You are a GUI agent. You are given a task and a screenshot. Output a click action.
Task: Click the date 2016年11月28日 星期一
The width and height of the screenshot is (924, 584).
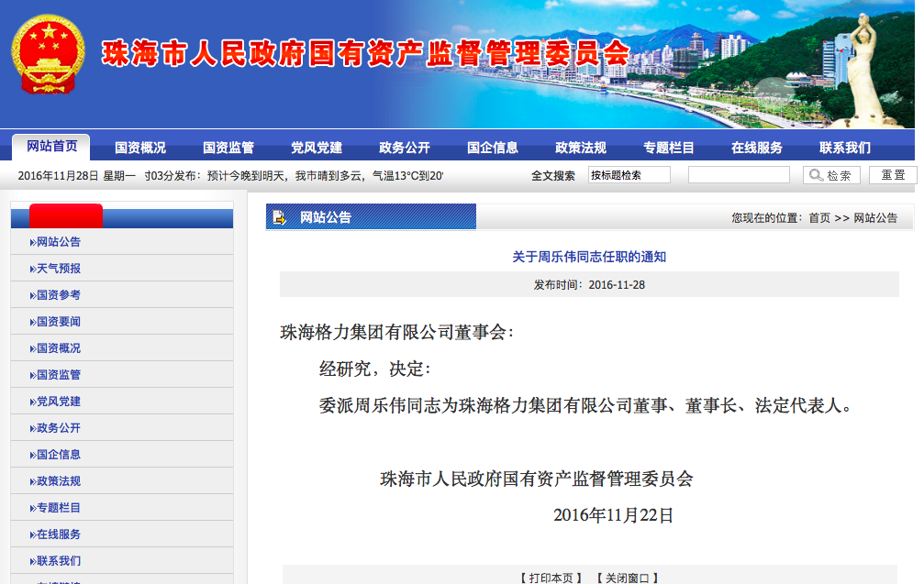tap(76, 175)
